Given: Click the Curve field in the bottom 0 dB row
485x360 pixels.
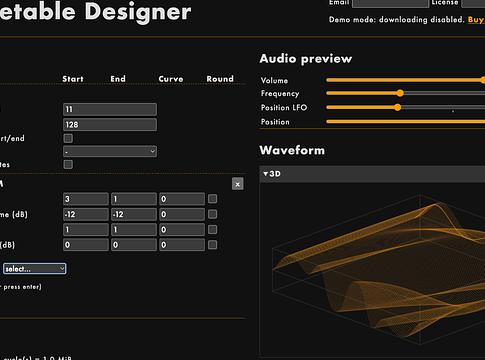Looking at the screenshot, I should pyautogui.click(x=182, y=245).
